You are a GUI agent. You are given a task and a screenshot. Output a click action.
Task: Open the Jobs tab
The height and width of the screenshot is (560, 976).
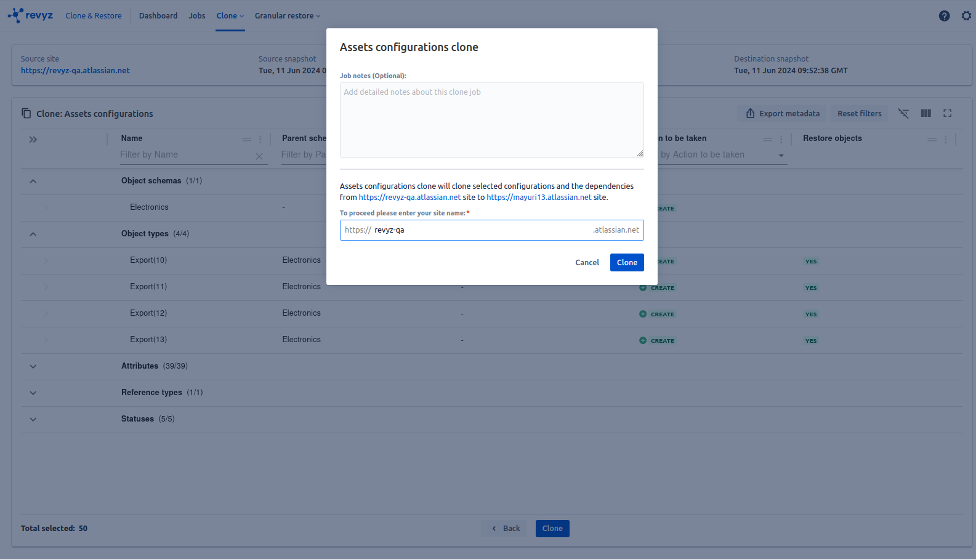[x=197, y=16]
